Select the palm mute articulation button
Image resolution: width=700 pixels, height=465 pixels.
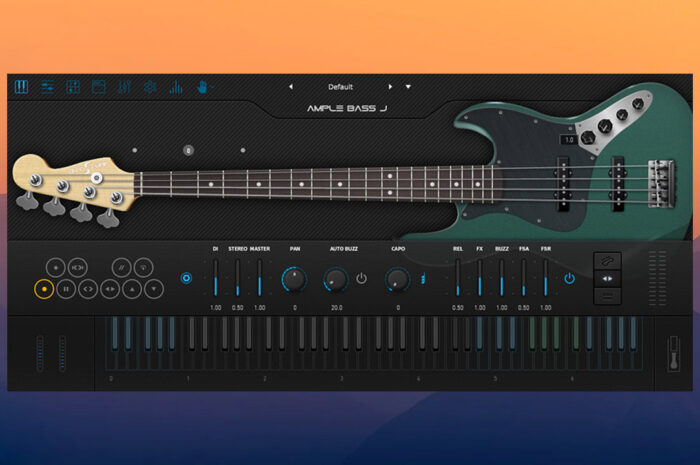(143, 267)
